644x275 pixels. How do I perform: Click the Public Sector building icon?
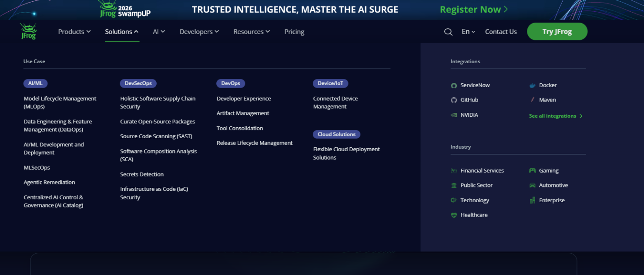point(454,186)
